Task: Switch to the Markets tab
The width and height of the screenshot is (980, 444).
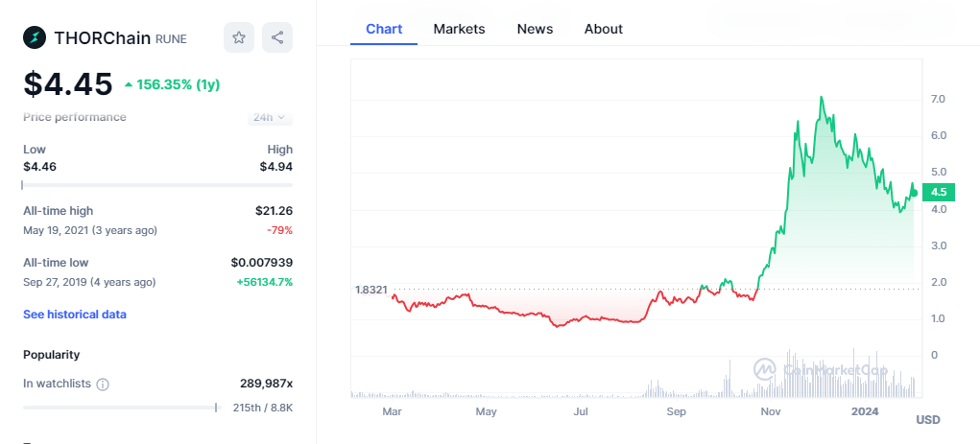Action: (460, 29)
